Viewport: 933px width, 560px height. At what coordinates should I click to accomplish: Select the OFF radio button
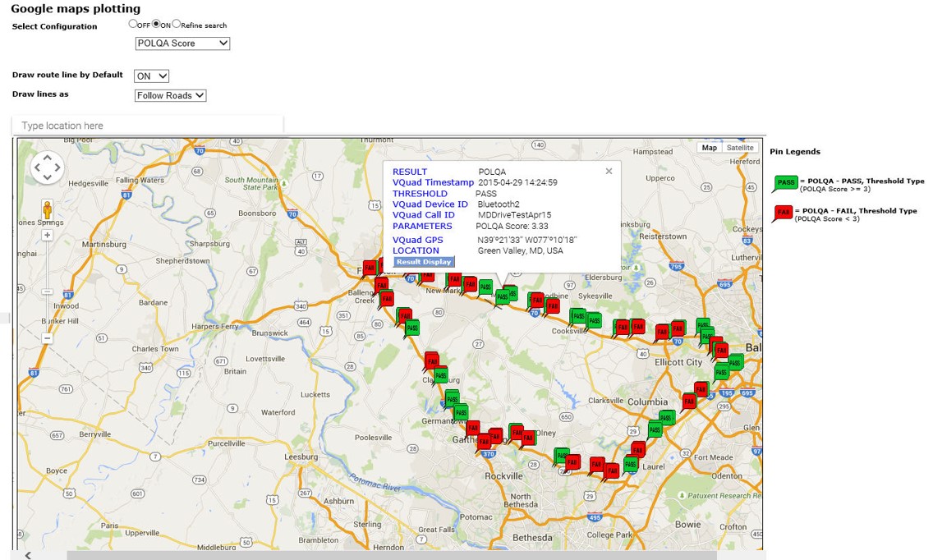click(133, 24)
